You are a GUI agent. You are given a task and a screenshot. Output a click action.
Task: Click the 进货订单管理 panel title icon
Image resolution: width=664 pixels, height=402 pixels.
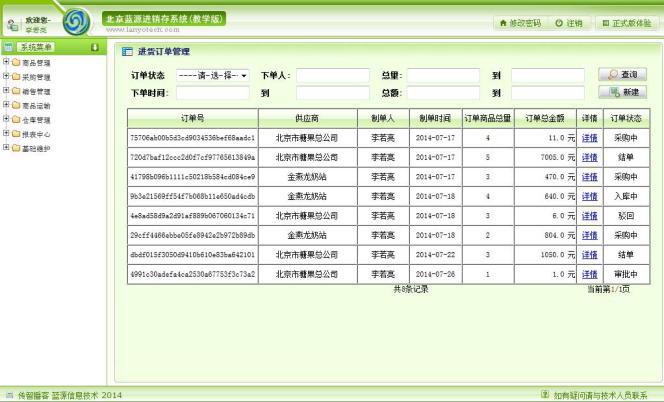click(x=127, y=51)
